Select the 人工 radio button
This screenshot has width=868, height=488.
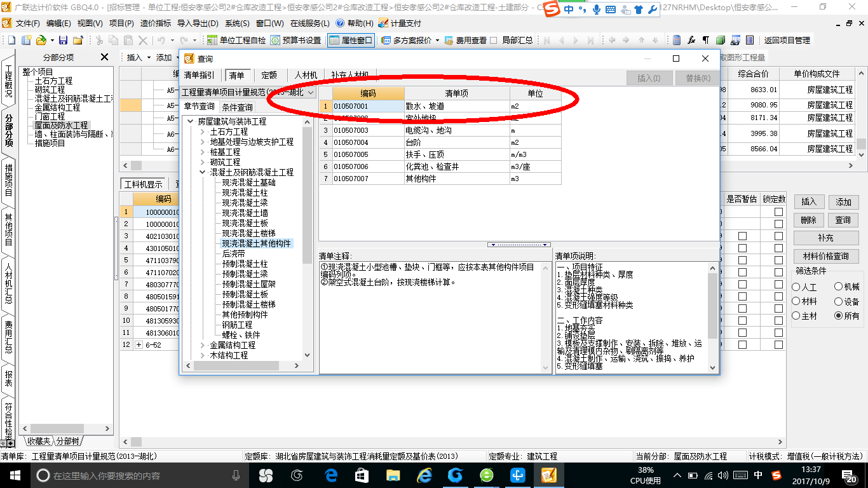(796, 287)
